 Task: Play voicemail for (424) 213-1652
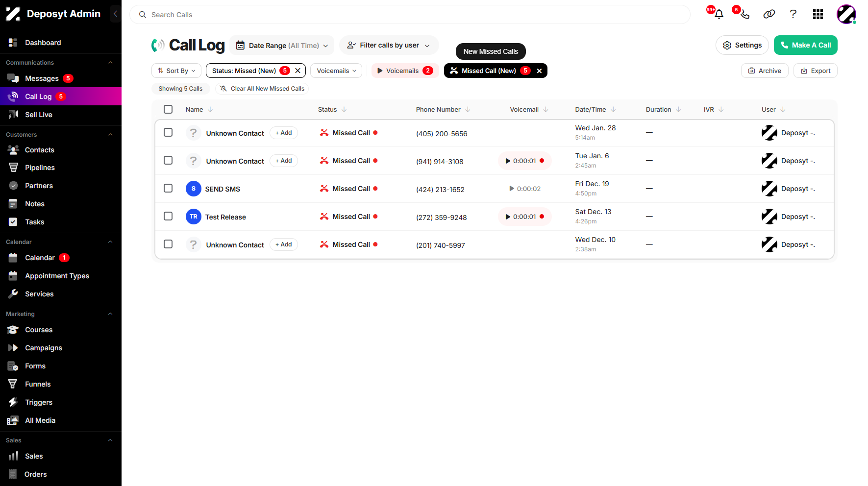click(524, 189)
